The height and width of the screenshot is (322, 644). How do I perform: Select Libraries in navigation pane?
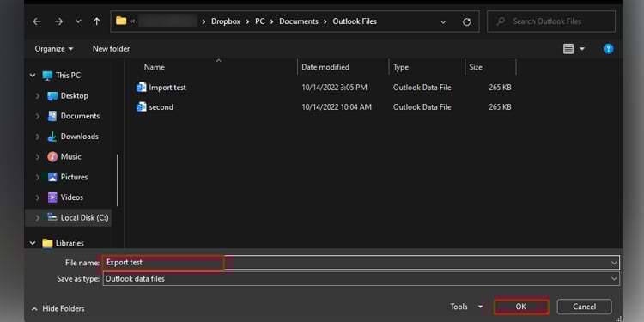tap(70, 243)
